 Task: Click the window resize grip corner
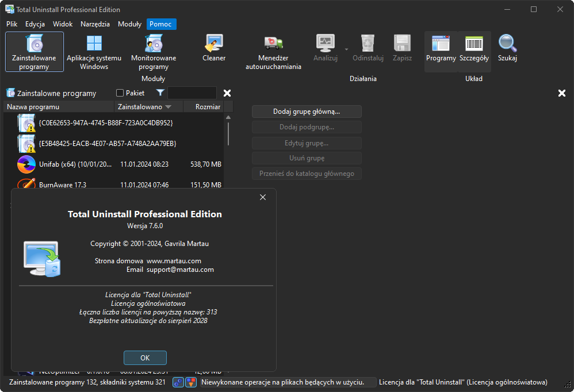pyautogui.click(x=568, y=385)
